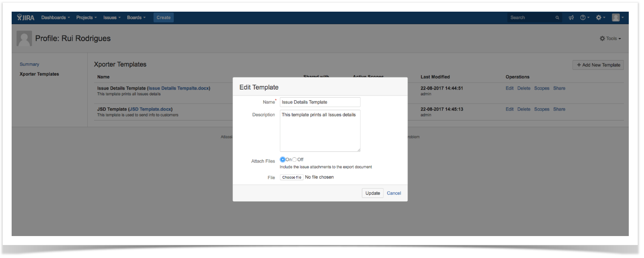Click the Update button
644x258 pixels.
point(373,193)
